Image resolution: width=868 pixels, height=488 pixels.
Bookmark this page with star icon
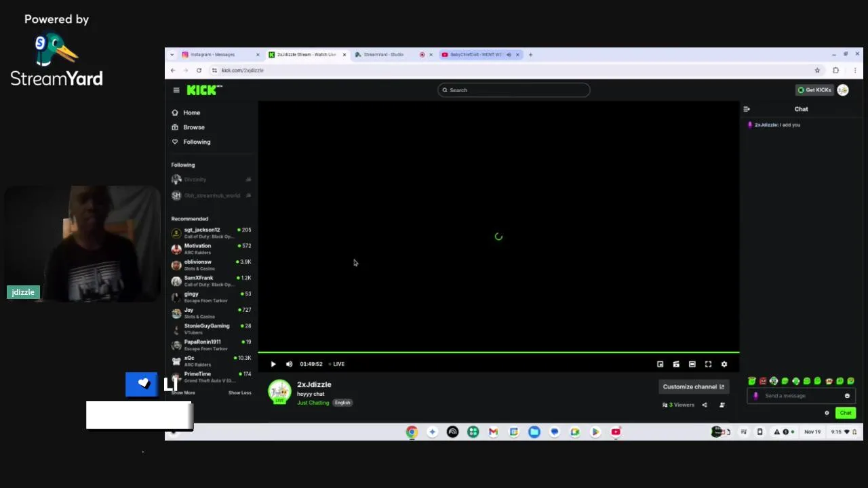tap(817, 70)
